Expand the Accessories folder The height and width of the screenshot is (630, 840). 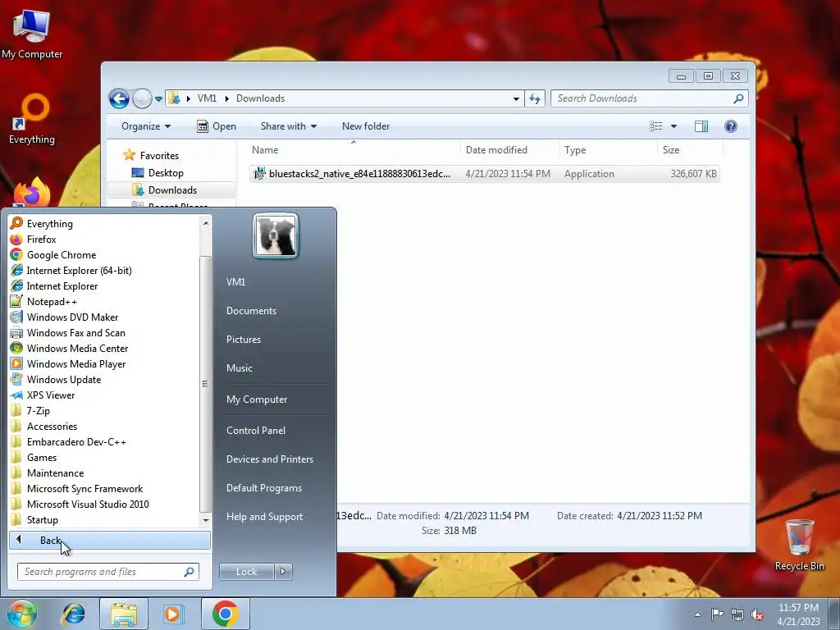[52, 426]
